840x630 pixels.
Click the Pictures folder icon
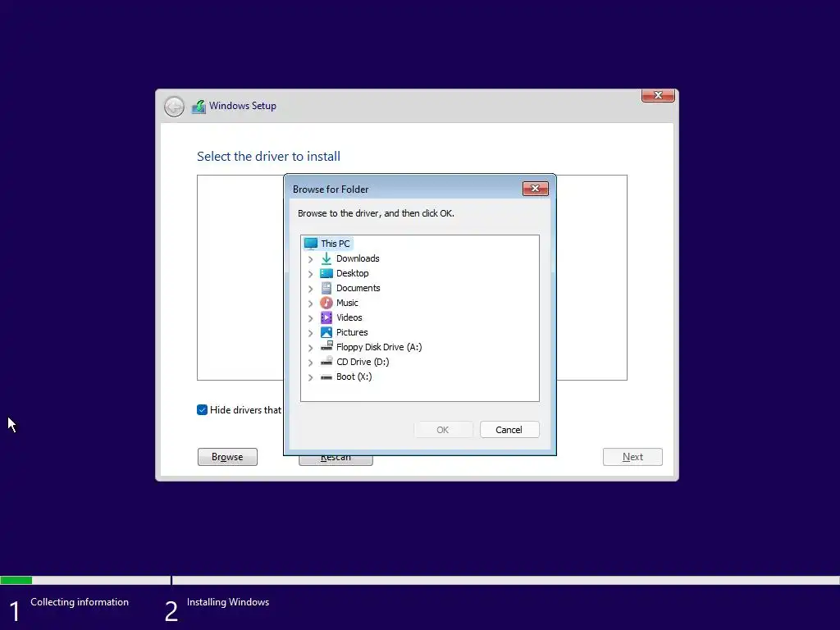(326, 332)
